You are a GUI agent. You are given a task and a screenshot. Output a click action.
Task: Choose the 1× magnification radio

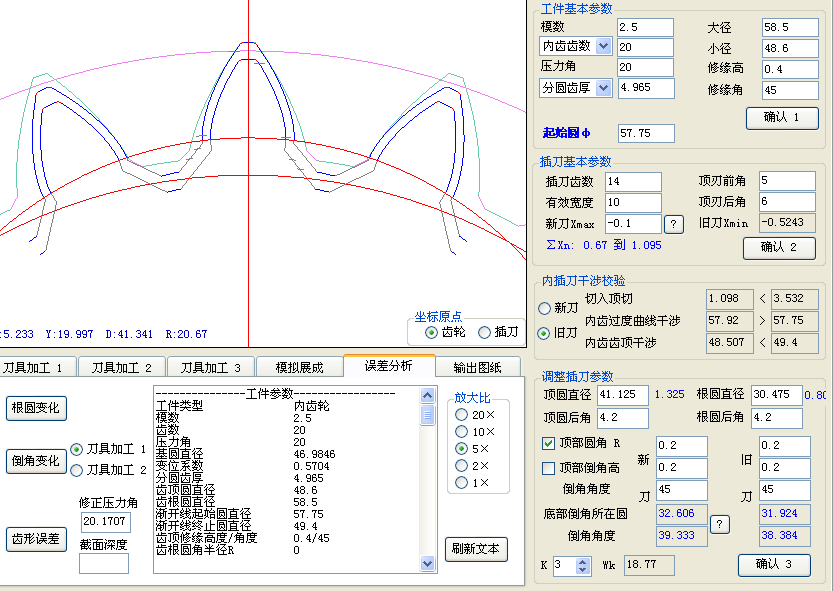coord(461,483)
